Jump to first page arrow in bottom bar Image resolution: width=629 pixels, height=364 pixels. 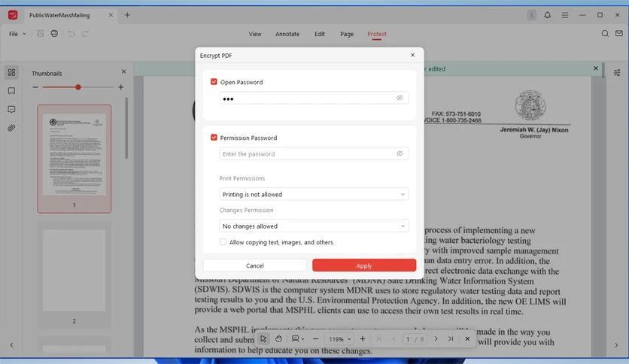pos(379,339)
